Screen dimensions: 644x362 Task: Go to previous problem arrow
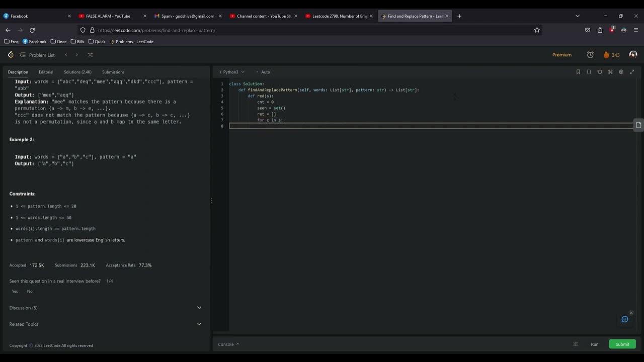(66, 55)
